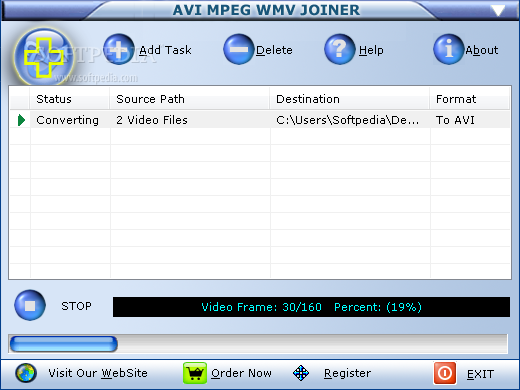Click the Register arrows icon
520x390 pixels.
pyautogui.click(x=301, y=373)
